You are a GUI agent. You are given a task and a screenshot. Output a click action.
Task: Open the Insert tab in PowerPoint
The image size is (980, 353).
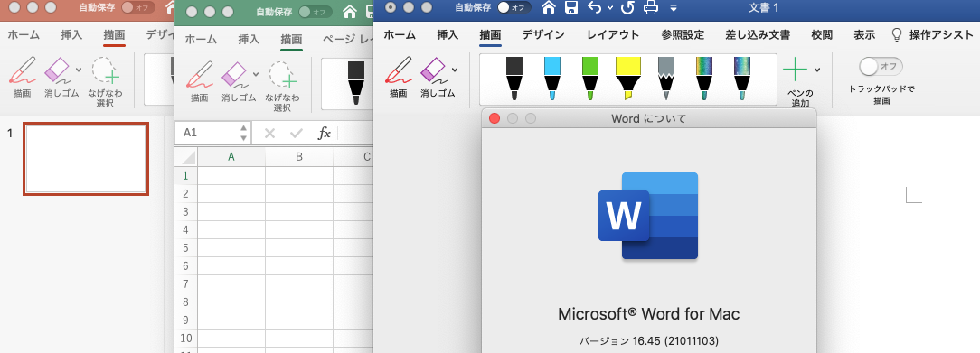pyautogui.click(x=72, y=35)
